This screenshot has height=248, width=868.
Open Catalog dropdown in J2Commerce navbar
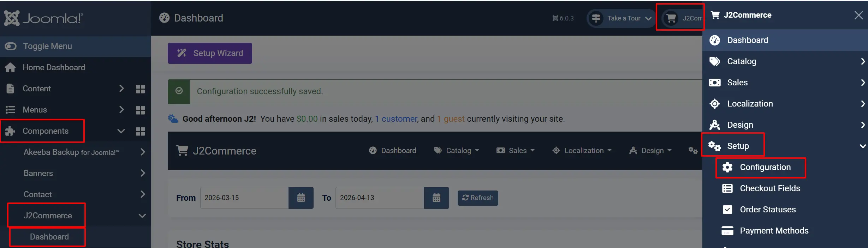pyautogui.click(x=456, y=151)
